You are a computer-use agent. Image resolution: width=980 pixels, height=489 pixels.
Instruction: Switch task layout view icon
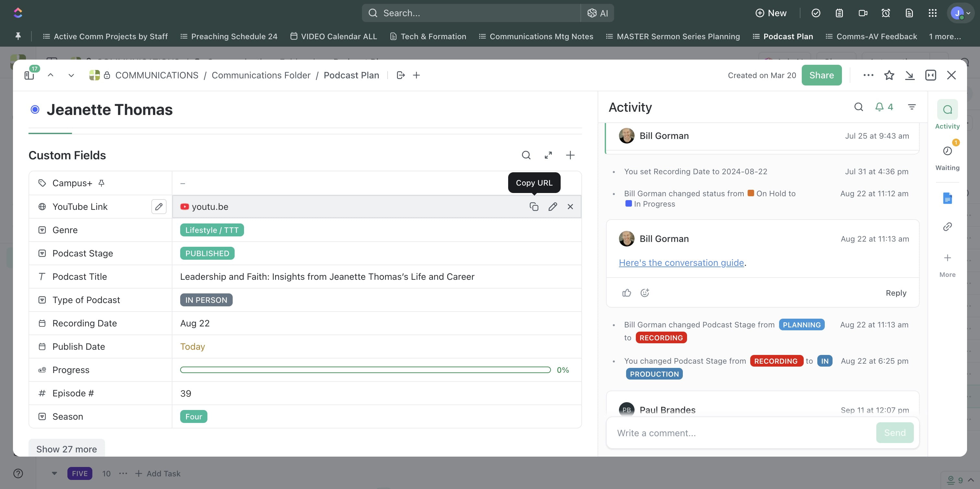(x=930, y=75)
